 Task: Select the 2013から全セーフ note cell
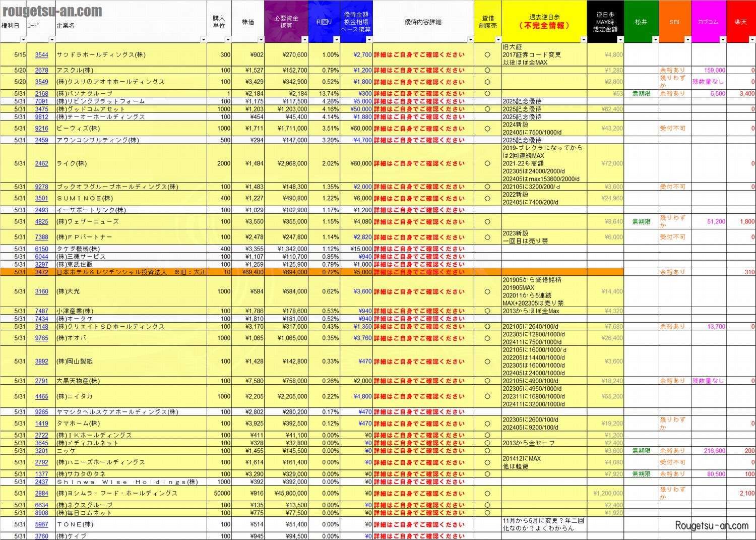point(544,443)
